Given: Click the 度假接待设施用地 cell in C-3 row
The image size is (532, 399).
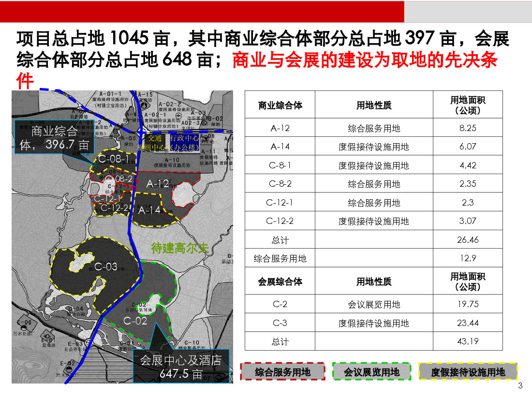Looking at the screenshot, I should (374, 322).
